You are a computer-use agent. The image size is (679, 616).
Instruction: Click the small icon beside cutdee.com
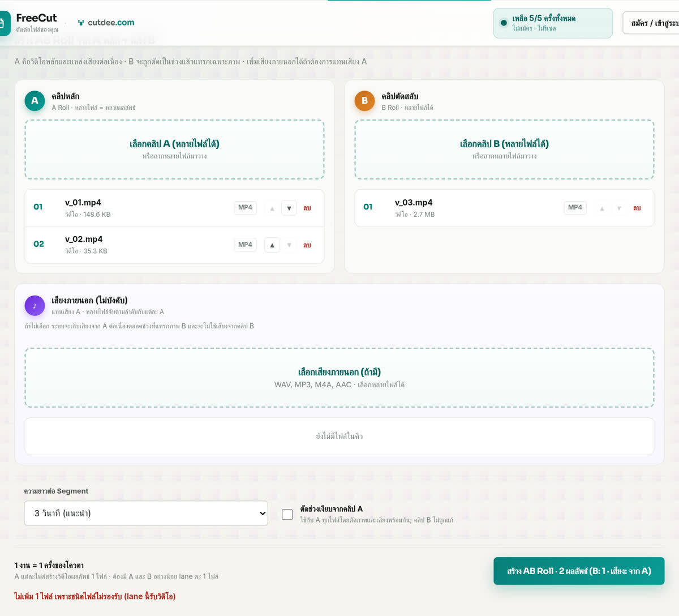point(81,23)
